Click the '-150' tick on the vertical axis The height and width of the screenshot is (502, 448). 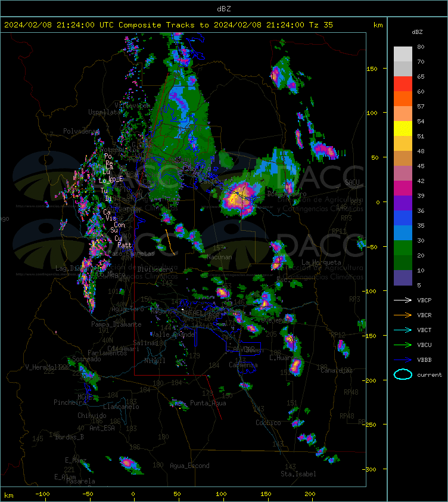tap(369, 336)
